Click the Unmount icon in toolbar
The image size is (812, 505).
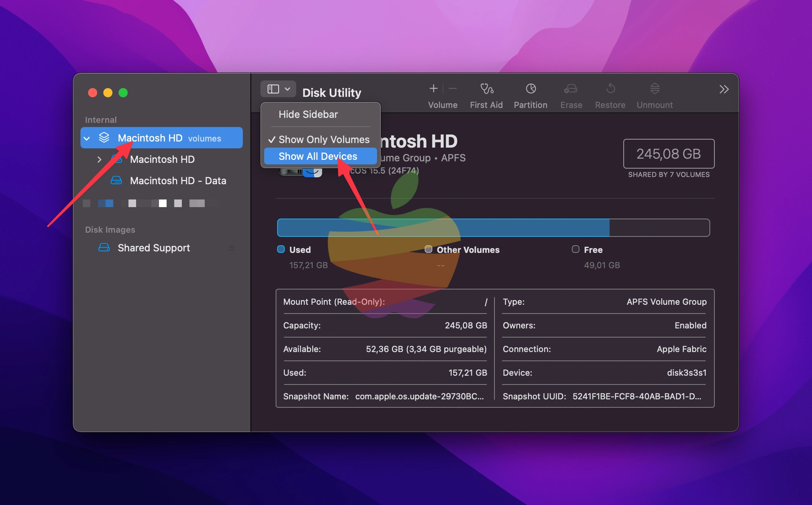point(655,88)
